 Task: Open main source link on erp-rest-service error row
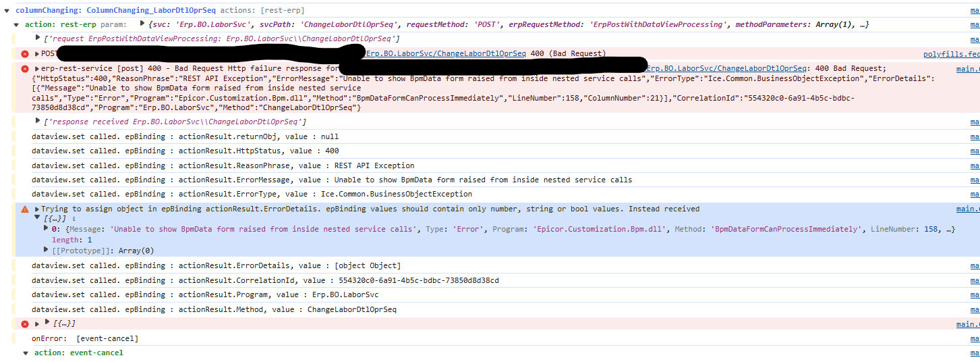pyautogui.click(x=968, y=69)
